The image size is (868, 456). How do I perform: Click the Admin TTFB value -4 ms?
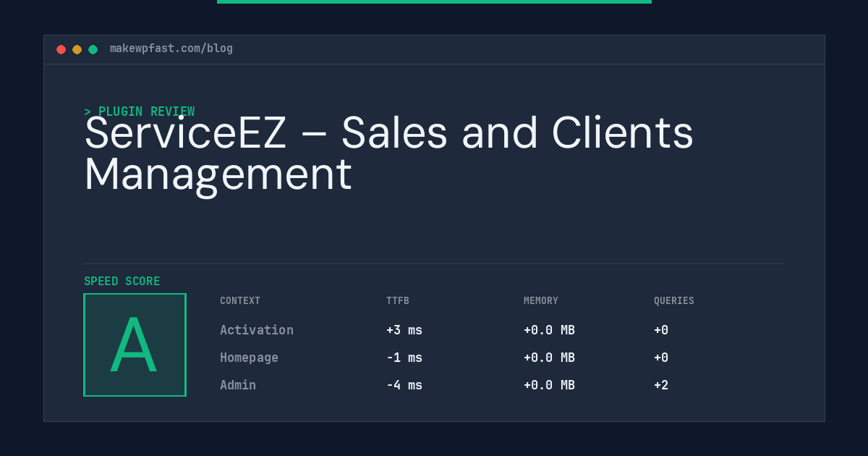tap(404, 385)
